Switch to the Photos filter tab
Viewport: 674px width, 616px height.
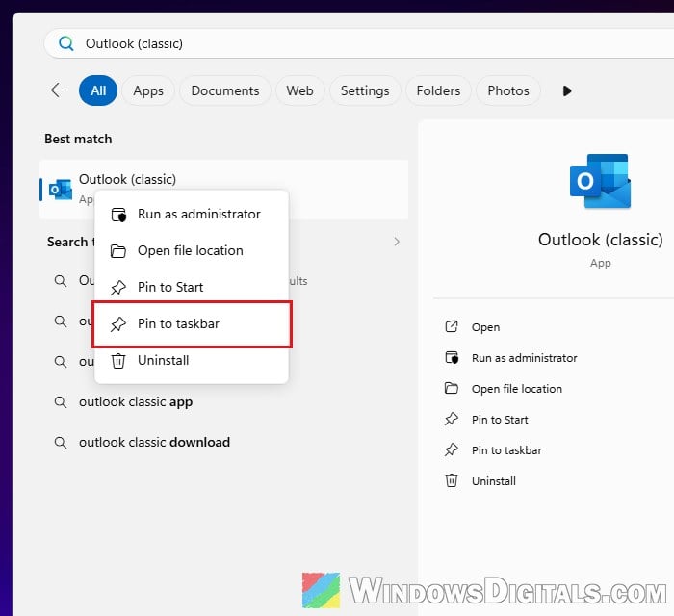click(x=508, y=90)
